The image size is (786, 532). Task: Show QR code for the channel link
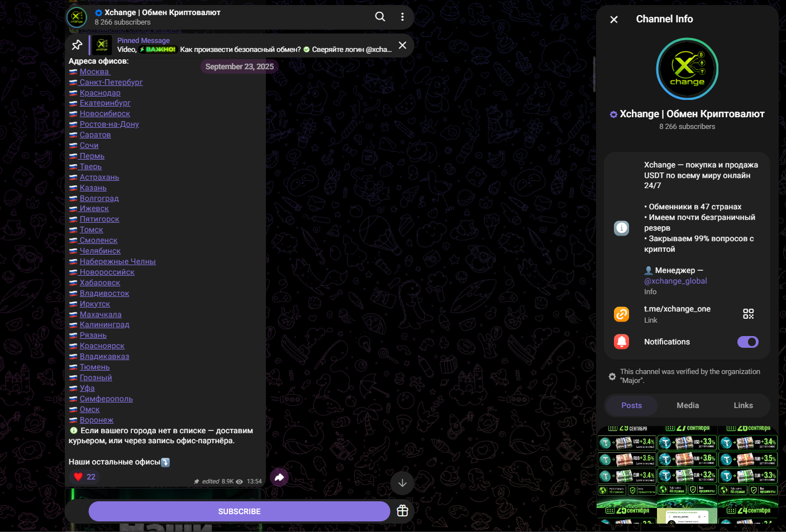pyautogui.click(x=749, y=314)
